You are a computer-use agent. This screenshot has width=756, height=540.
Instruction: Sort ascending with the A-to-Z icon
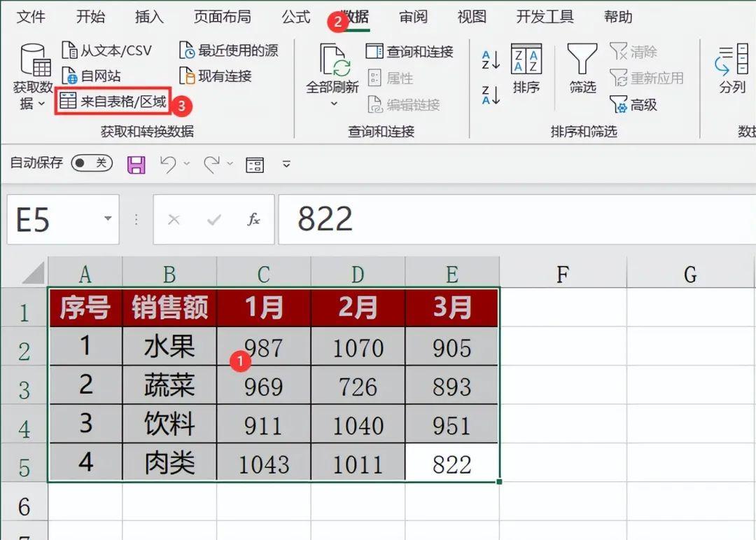(x=491, y=60)
